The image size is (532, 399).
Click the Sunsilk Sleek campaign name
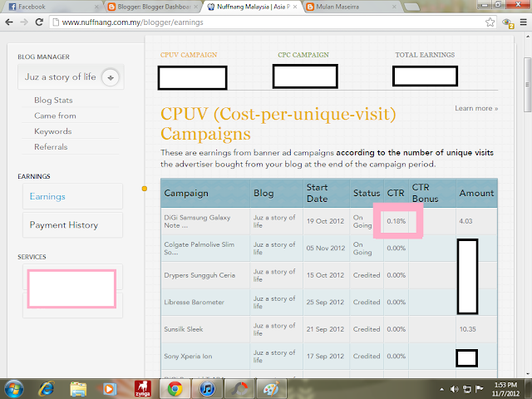[184, 329]
